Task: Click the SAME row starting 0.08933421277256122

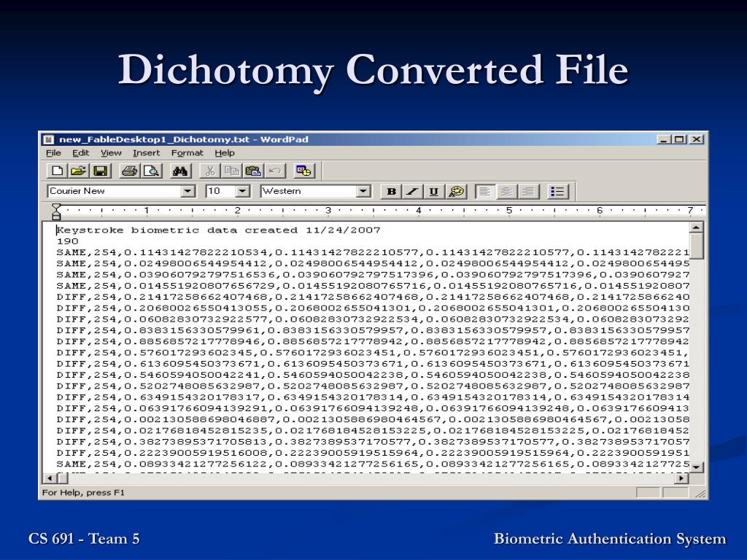Action: coord(373,464)
